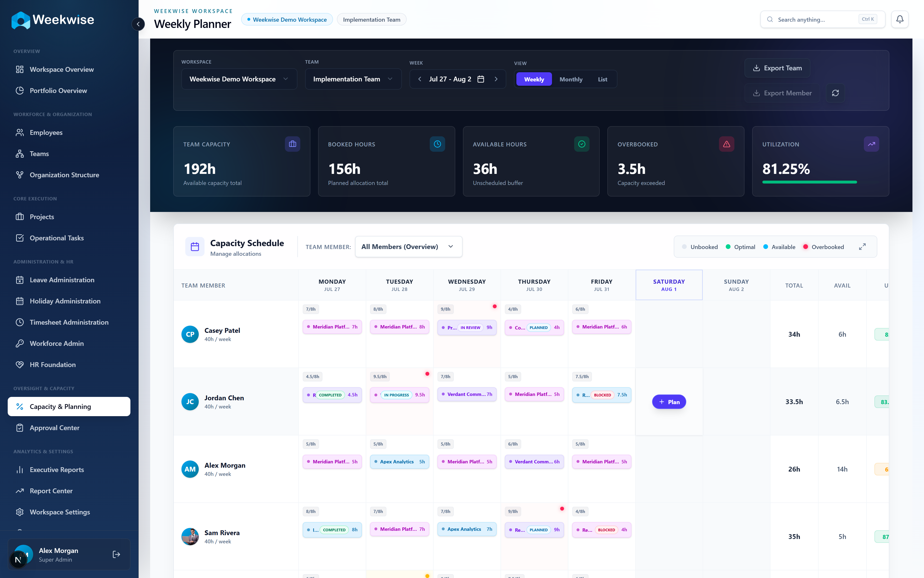Screen dimensions: 924x578
Task: Toggle the Overbooked legend item
Action: (824, 247)
